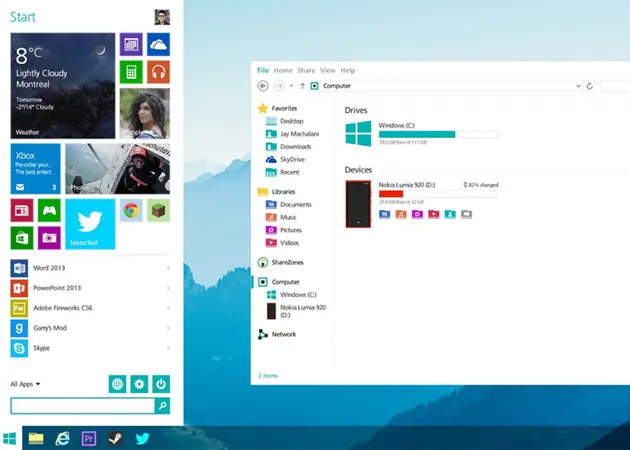Click the Nokia Lumia 920 storage bar
Screen dimensions: 630x450
coord(438,194)
